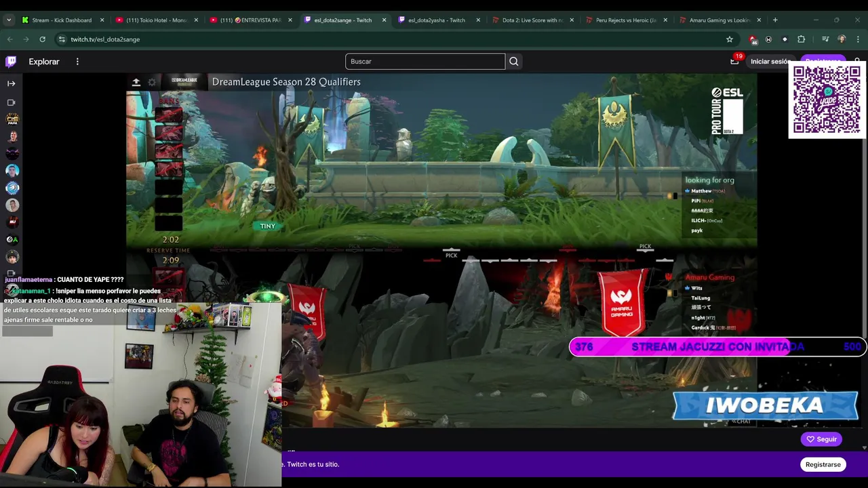The height and width of the screenshot is (488, 868).
Task: Open the extension icon with 46 badge
Action: (753, 39)
